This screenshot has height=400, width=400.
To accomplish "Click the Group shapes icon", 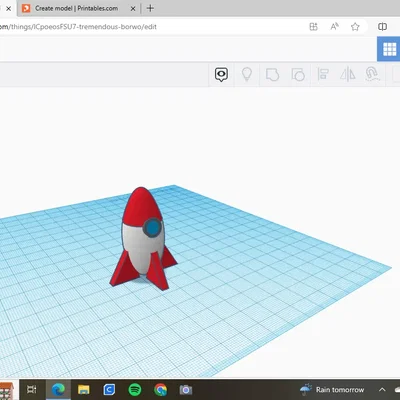I will coord(272,75).
